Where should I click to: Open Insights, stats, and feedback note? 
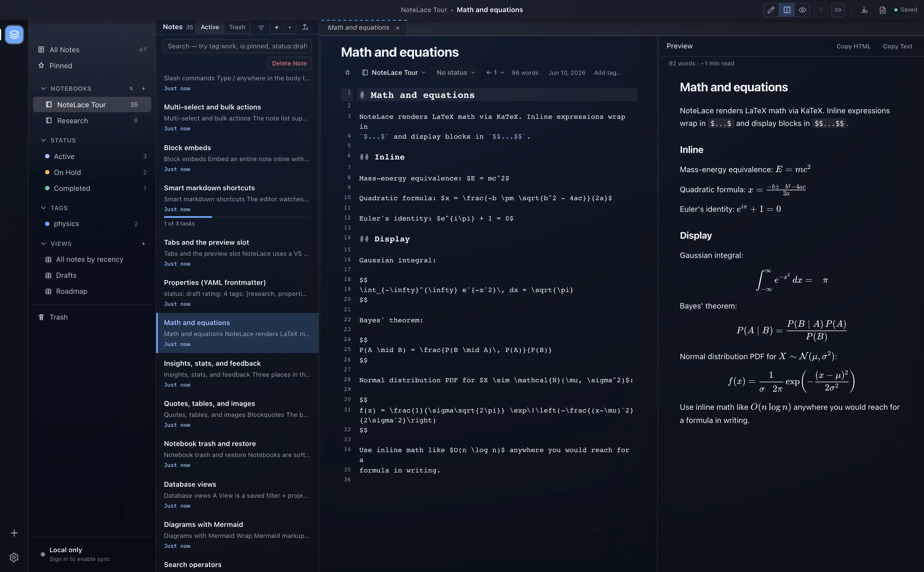click(238, 374)
